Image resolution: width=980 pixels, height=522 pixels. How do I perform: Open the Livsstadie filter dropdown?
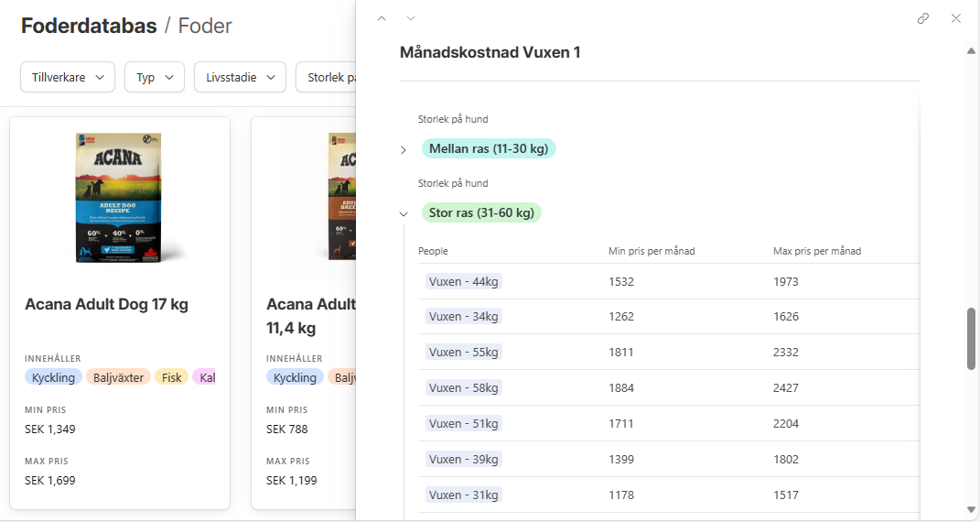pos(240,78)
